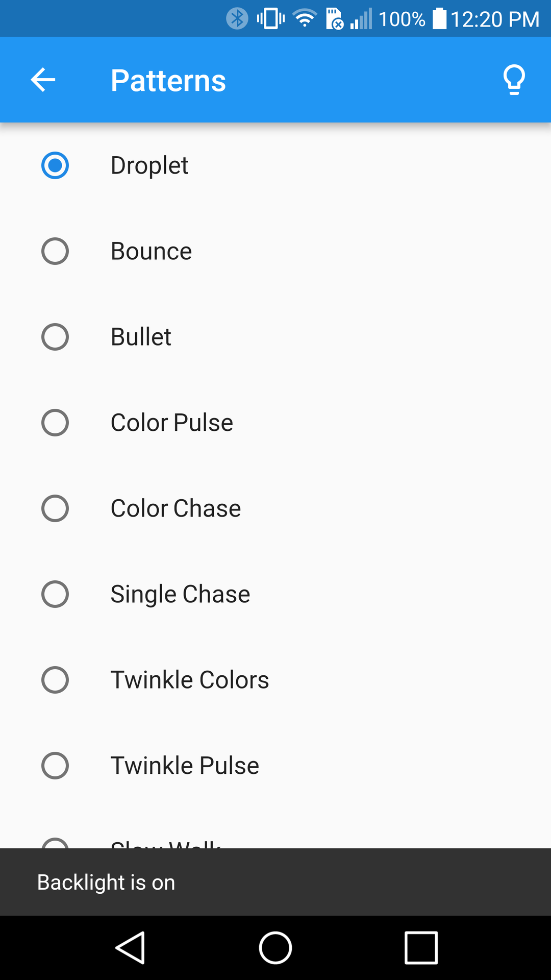551x980 pixels.
Task: Pick the Single Chase pattern label
Action: (x=180, y=594)
